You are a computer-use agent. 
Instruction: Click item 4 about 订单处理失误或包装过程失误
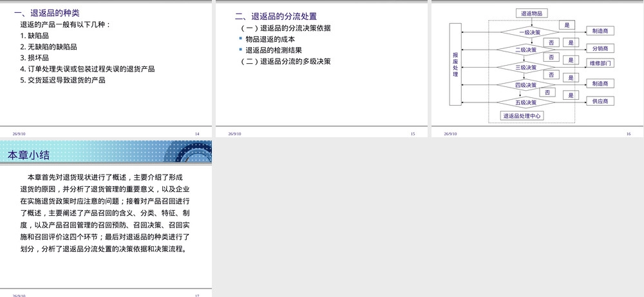[88, 68]
